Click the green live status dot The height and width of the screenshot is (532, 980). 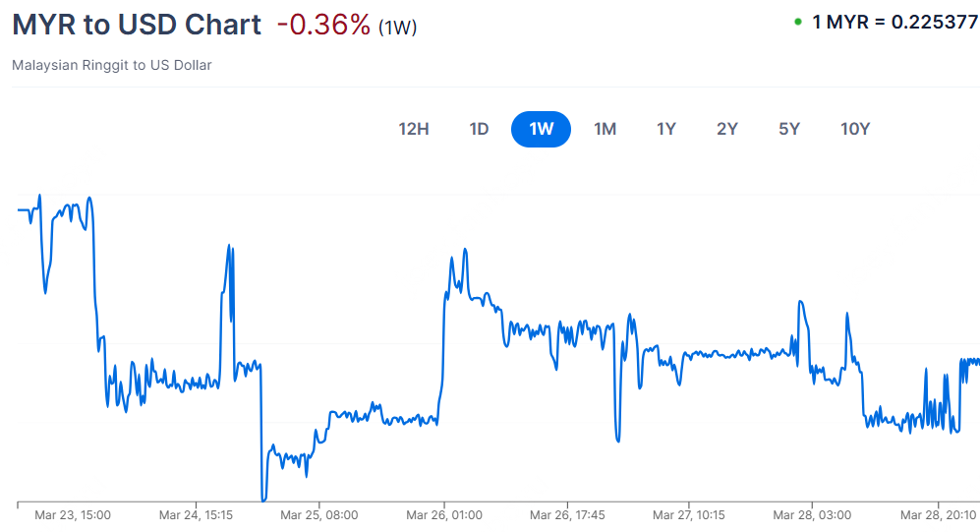(x=798, y=22)
